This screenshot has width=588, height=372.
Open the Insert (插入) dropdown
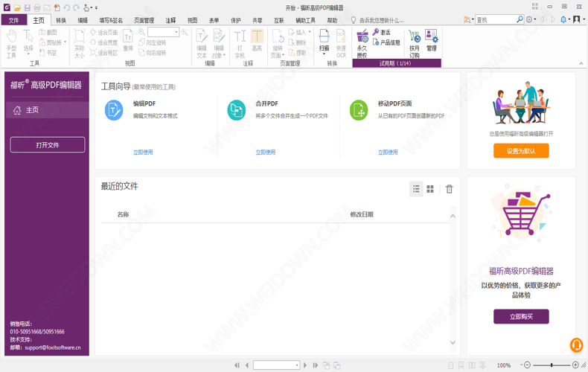310,32
